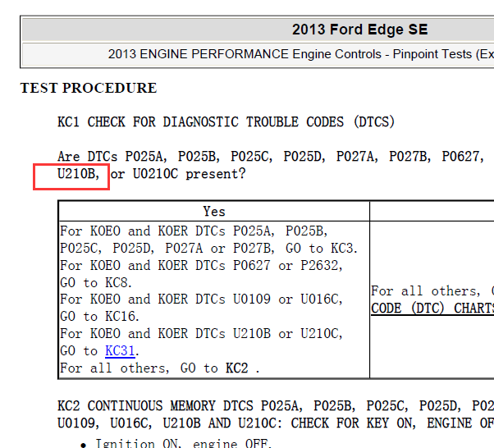Open the KC31 link

[120, 350]
